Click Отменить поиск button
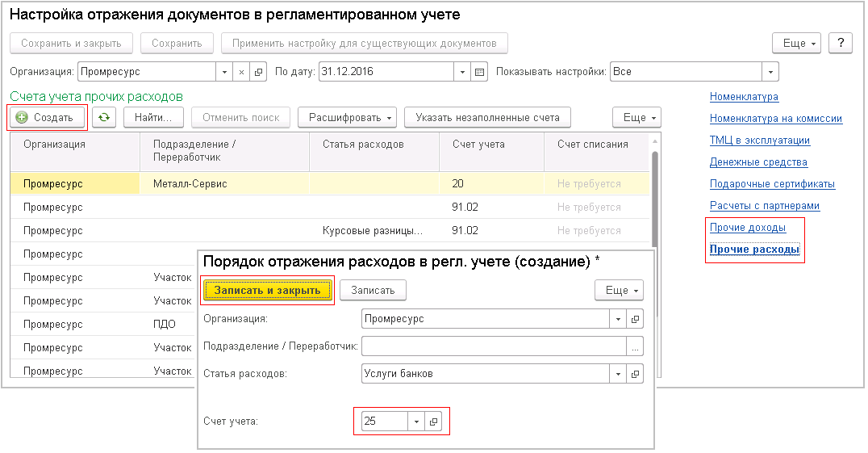Viewport: 868px width, 453px height. (x=241, y=117)
